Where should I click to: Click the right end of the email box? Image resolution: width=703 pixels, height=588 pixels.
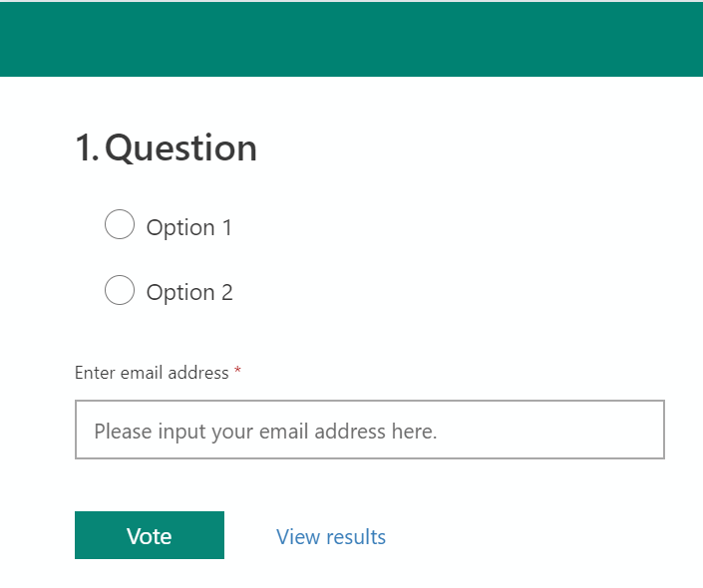(x=648, y=431)
